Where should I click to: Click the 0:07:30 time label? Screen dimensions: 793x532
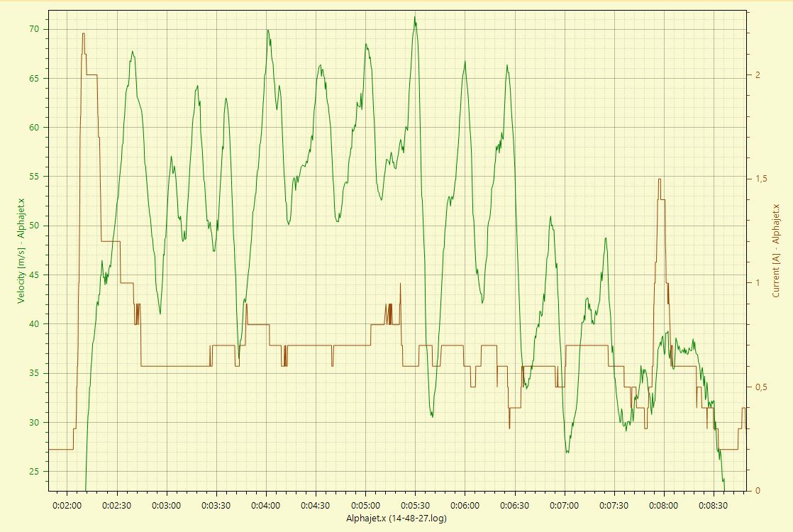click(x=614, y=505)
